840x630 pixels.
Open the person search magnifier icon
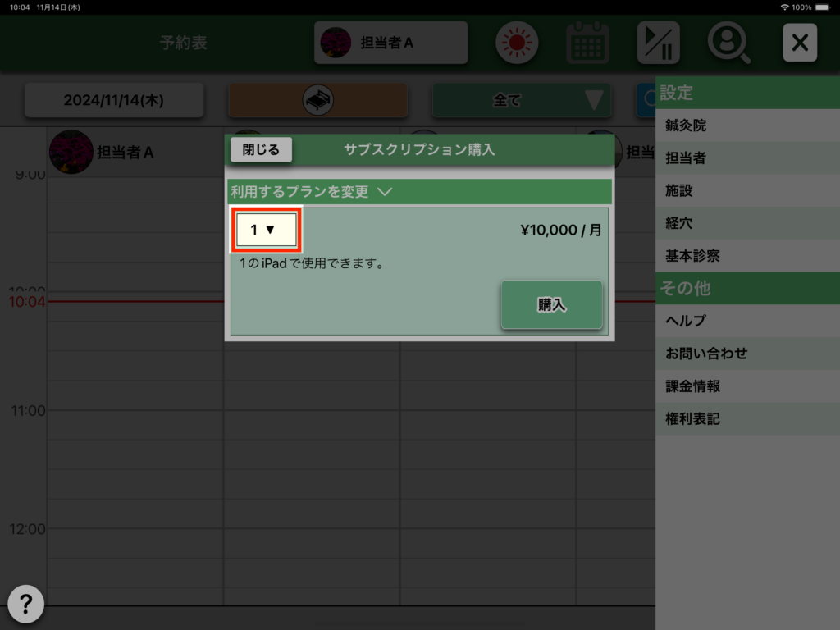click(728, 43)
